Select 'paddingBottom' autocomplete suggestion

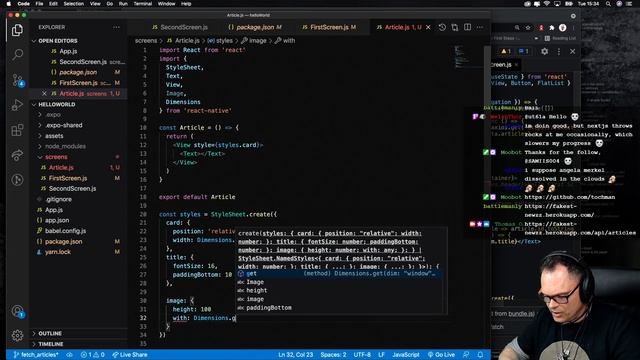(x=339, y=308)
